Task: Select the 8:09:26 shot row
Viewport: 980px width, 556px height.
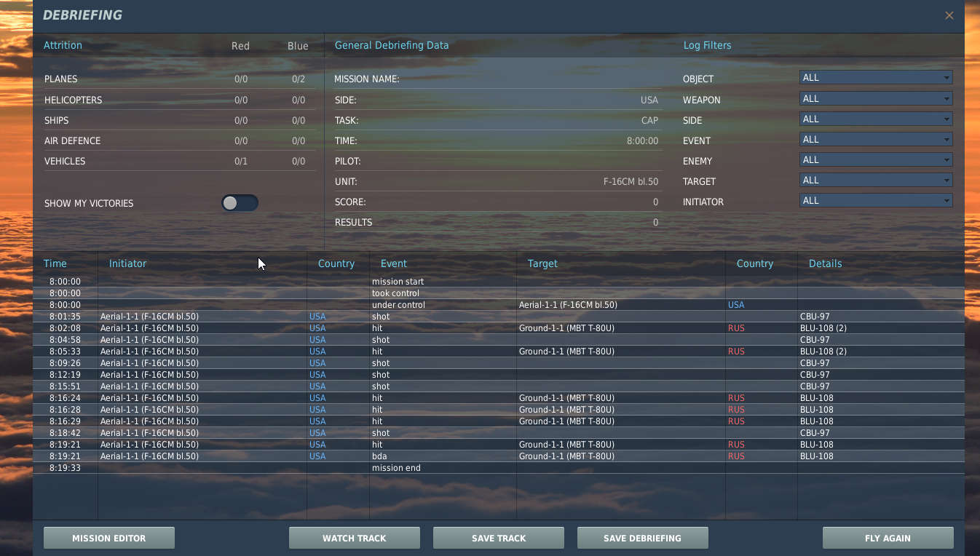Action: [x=499, y=363]
